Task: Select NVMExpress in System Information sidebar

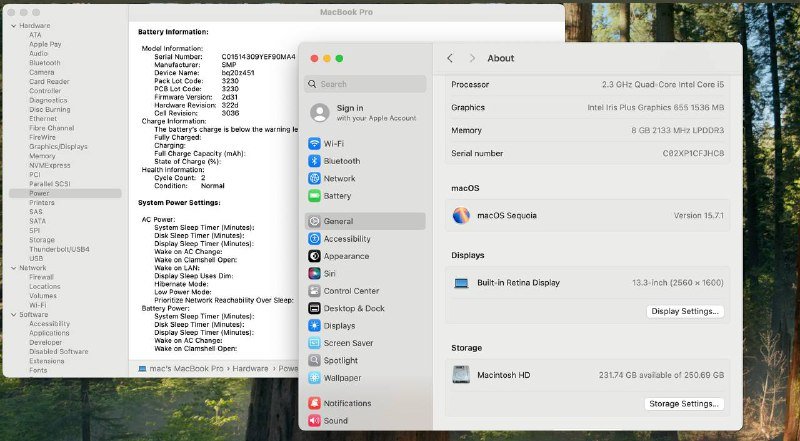Action: (x=49, y=165)
